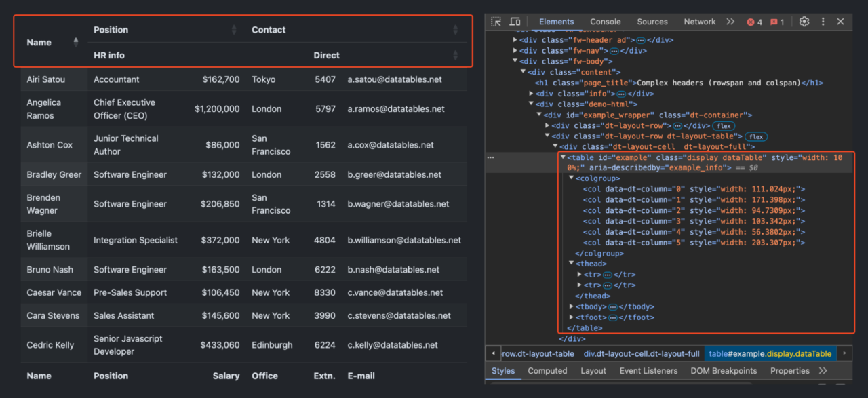Click ellipsis badge in tfoot node
Image resolution: width=868 pixels, height=398 pixels.
(614, 317)
